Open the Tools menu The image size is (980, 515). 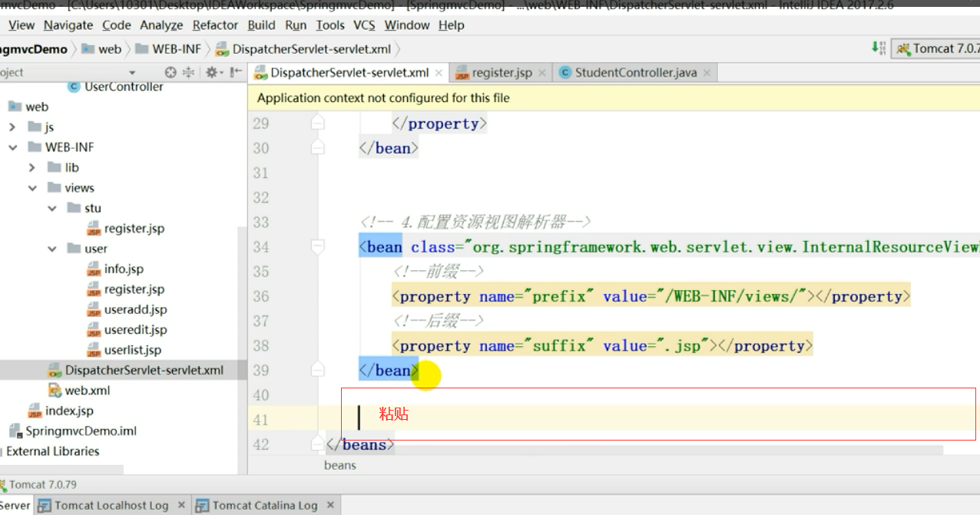[x=330, y=25]
